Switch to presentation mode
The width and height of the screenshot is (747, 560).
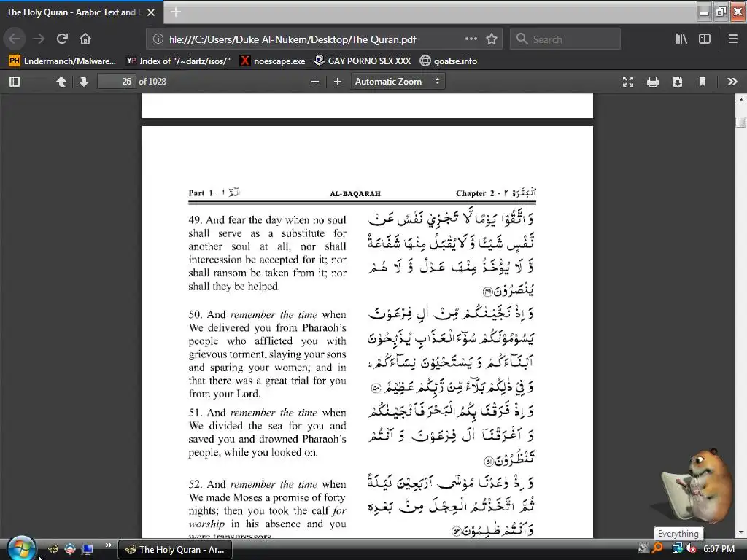628,82
